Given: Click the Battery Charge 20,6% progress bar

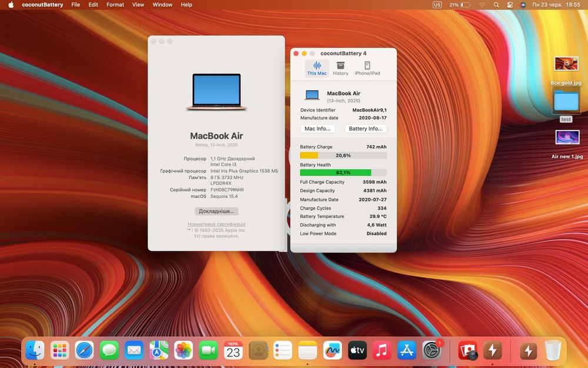Looking at the screenshot, I should tap(343, 155).
